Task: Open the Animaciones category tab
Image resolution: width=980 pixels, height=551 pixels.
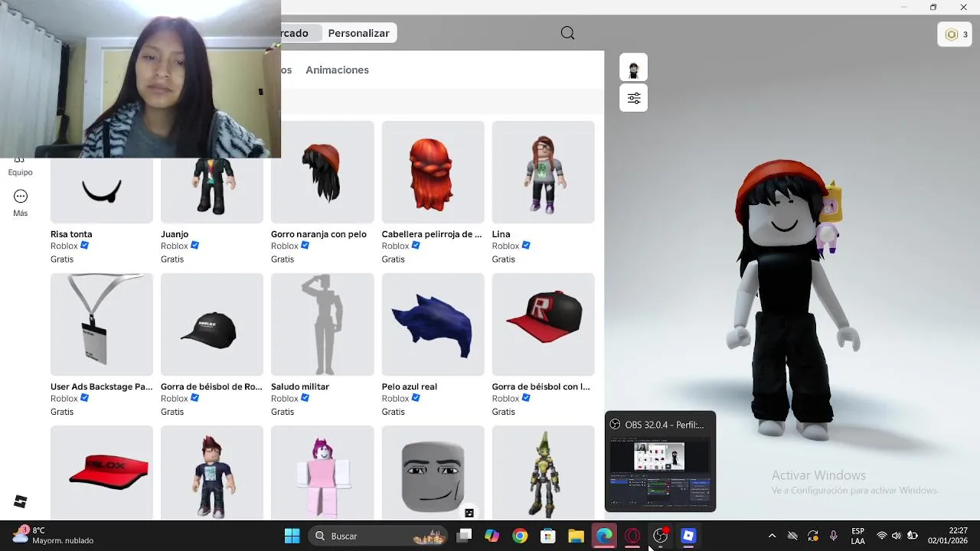Action: (337, 70)
